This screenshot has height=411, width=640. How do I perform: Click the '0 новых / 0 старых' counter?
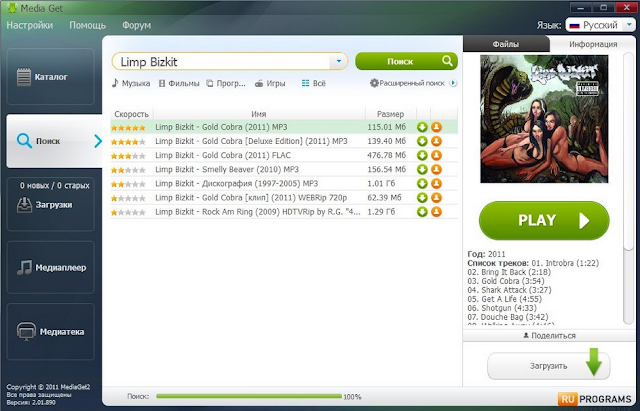[55, 185]
